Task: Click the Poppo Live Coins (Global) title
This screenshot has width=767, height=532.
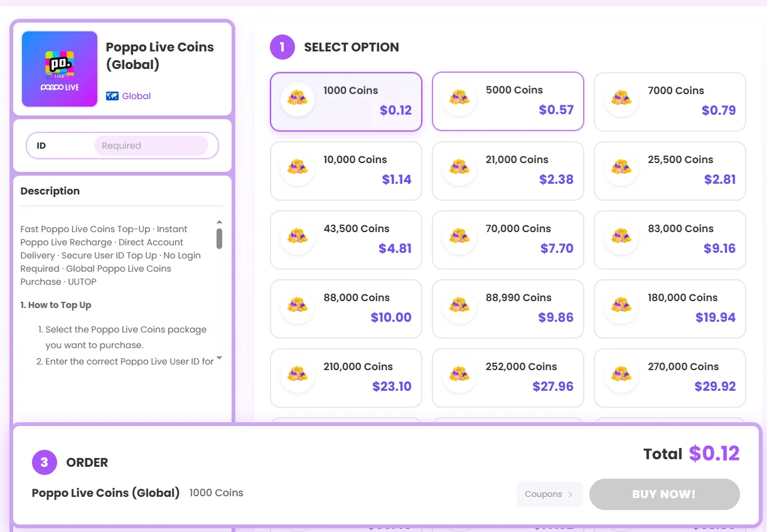Action: coord(159,56)
